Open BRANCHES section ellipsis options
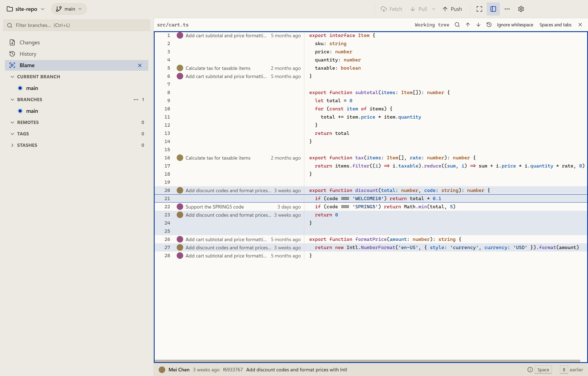The image size is (588, 376). click(x=136, y=100)
